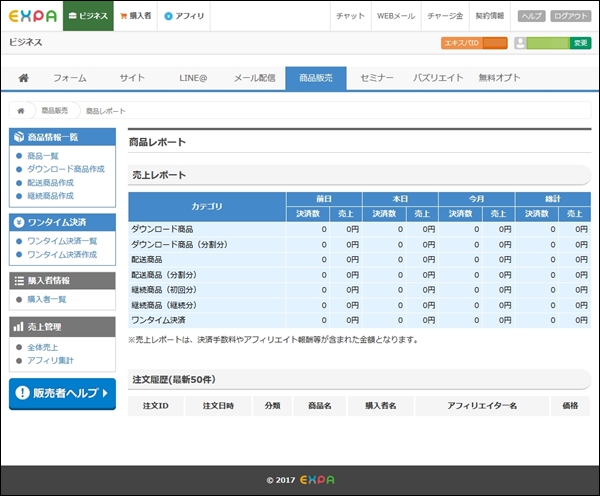
Task: Open 継続商品作成 link
Action: point(51,196)
